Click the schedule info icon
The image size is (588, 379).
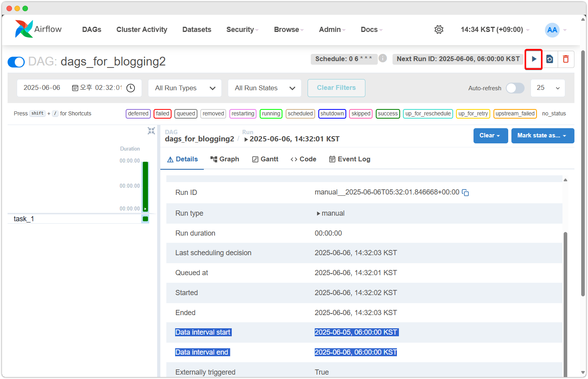(383, 58)
